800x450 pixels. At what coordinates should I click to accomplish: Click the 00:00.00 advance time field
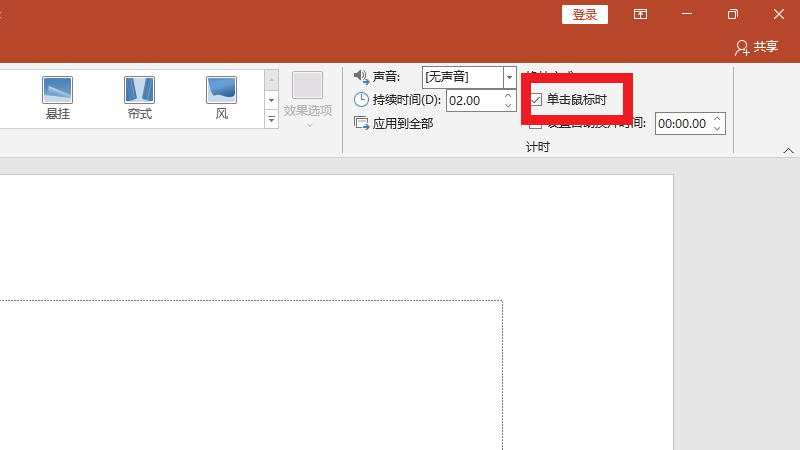click(681, 124)
